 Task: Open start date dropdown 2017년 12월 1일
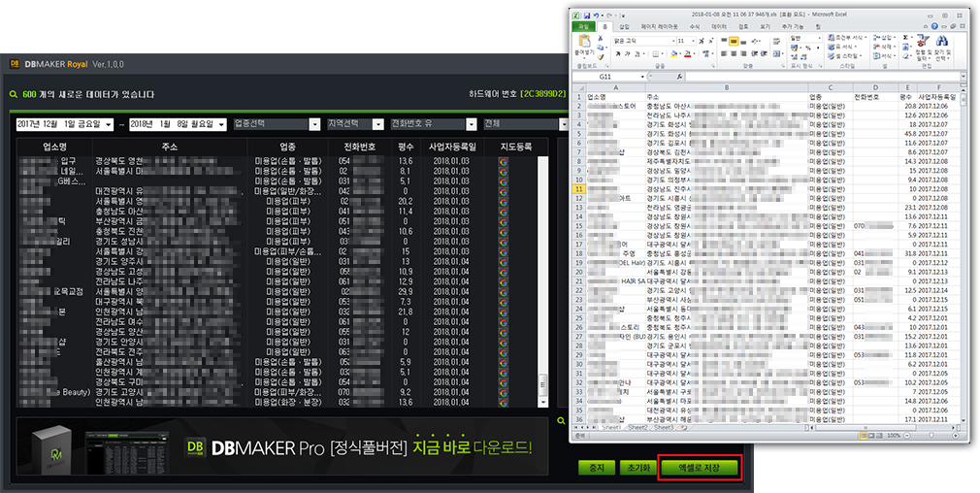point(109,124)
